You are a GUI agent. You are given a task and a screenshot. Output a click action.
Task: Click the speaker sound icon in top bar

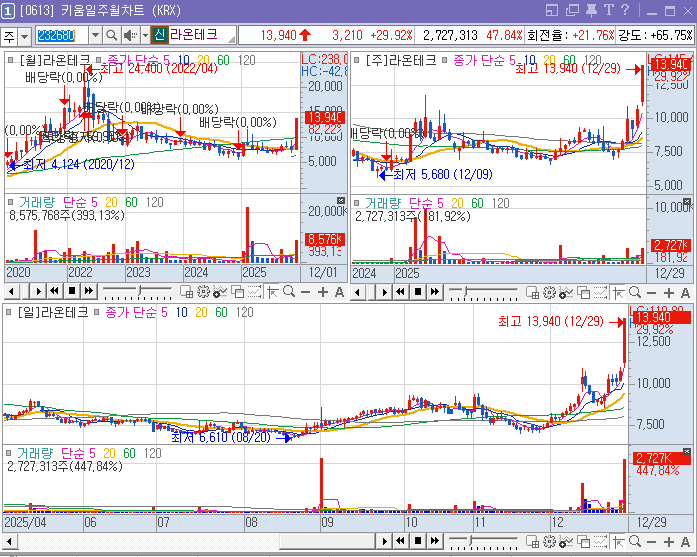coord(130,35)
